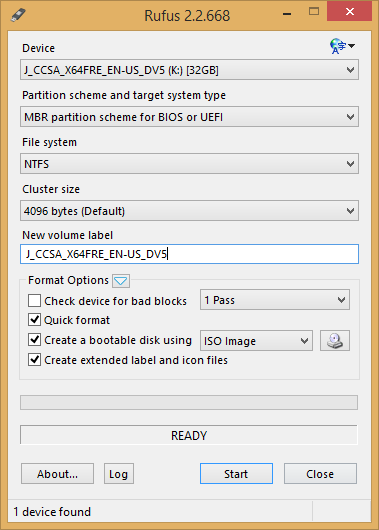
Task: Toggle Create extended label and icon files
Action: pos(34,360)
